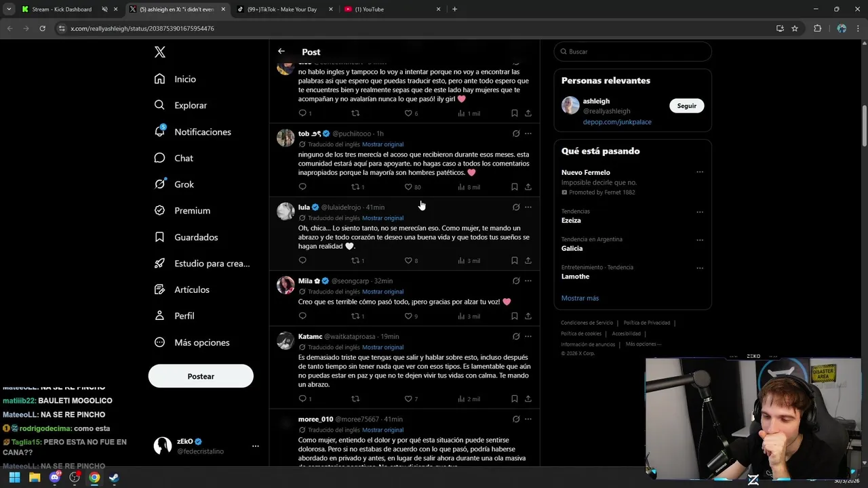Open Grok icon on Katamc reply
This screenshot has height=488, width=868.
516,336
